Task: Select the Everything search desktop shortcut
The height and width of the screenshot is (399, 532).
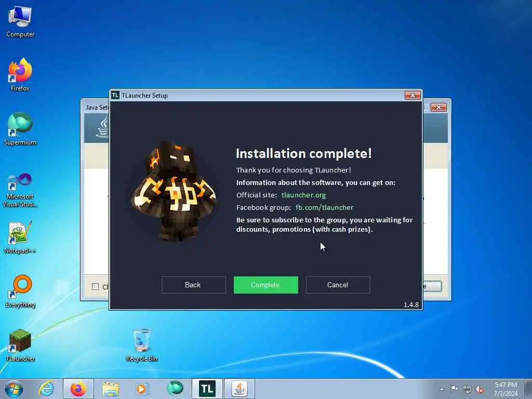Action: (x=20, y=291)
